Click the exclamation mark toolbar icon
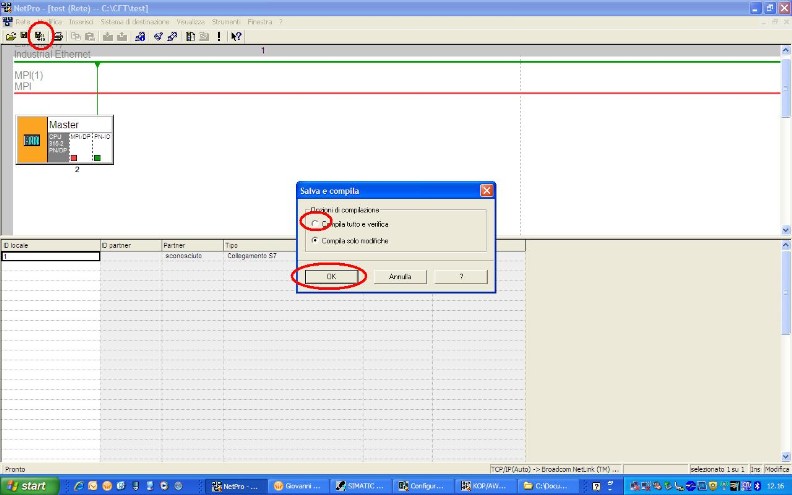 (x=219, y=36)
